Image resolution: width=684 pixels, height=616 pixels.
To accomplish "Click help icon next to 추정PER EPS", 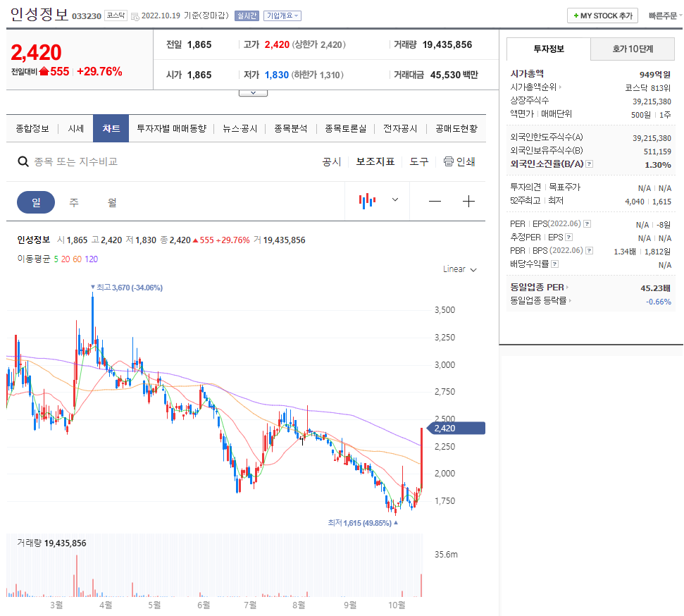I will point(569,238).
